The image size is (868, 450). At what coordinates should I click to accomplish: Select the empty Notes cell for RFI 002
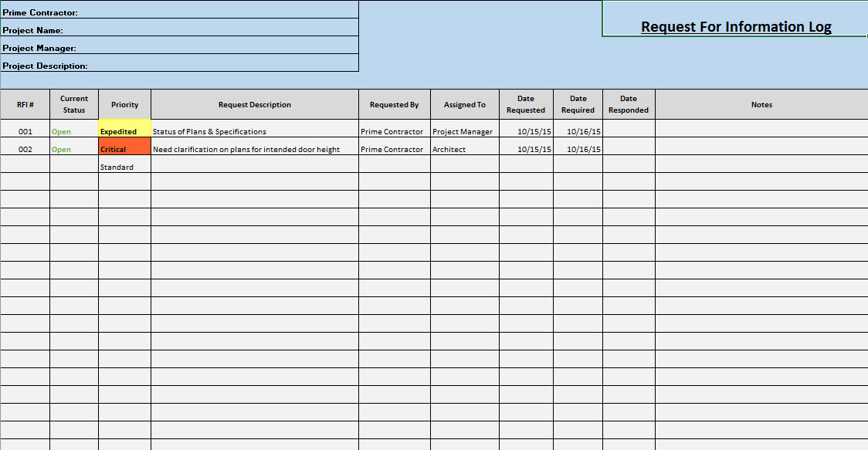761,146
